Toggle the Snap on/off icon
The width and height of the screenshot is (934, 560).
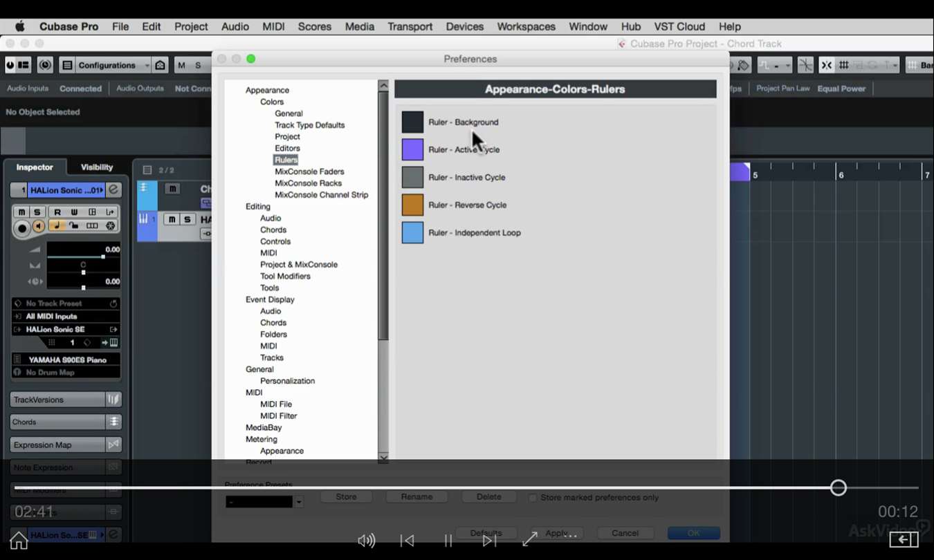click(826, 65)
